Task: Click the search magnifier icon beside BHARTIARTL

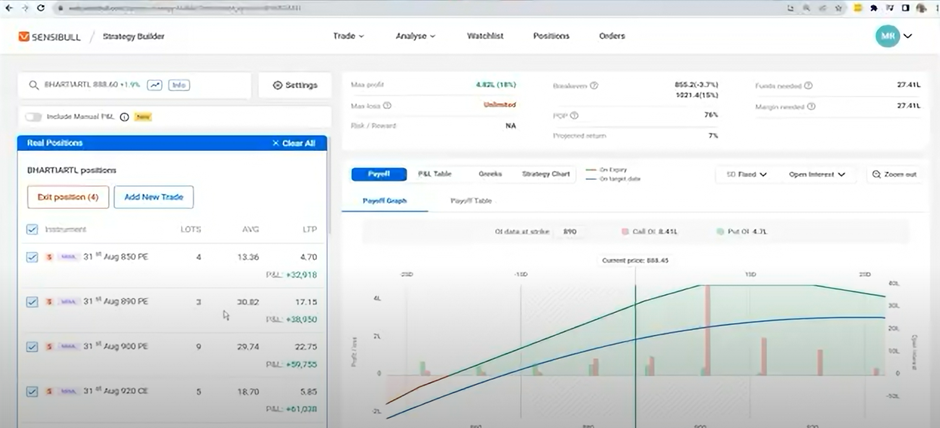Action: (34, 85)
